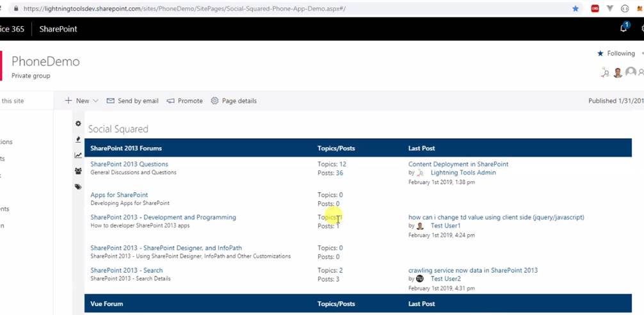Click How to developer SharePoint 2013 apps text
The image size is (644, 315).
pos(140,225)
